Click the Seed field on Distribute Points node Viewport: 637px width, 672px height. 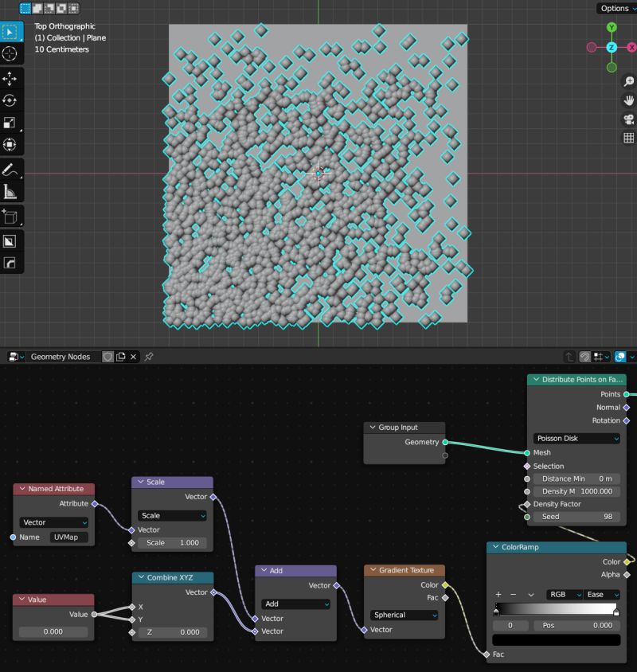click(575, 517)
